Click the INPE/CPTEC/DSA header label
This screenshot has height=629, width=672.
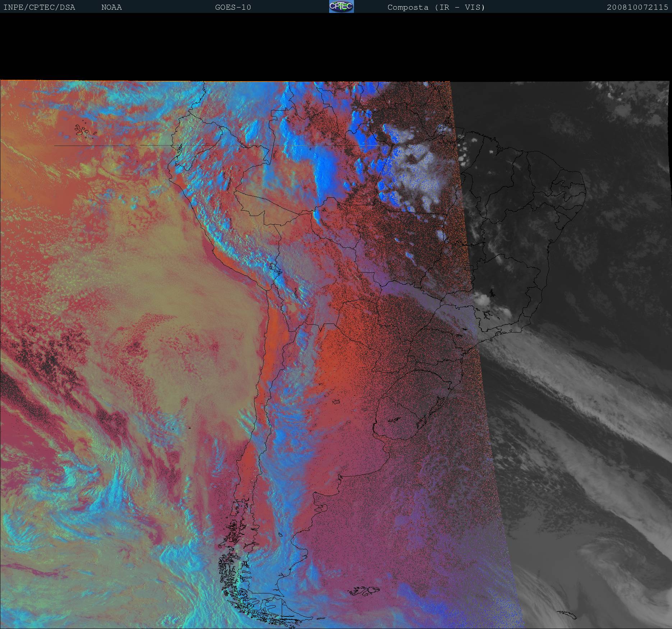(39, 7)
